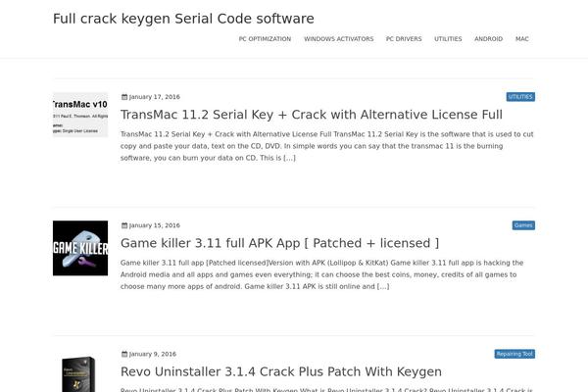Click the Game killer post excerpt paragraph
The width and height of the screenshot is (588, 392).
click(321, 274)
